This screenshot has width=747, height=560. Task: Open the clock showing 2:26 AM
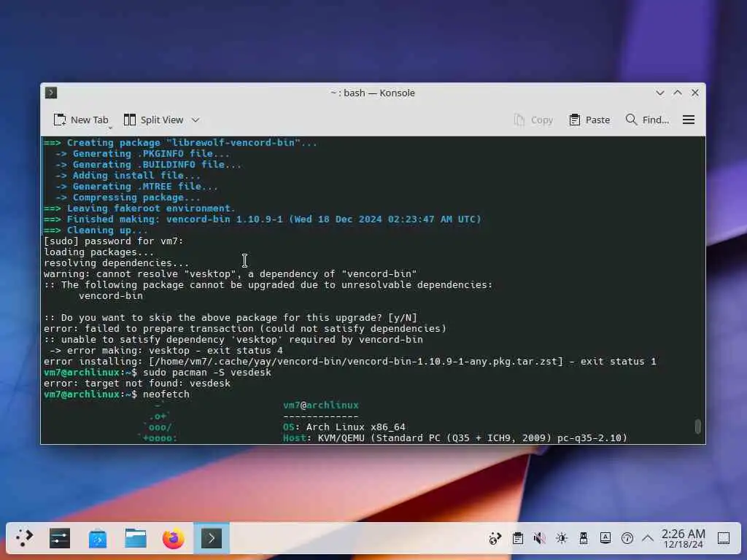coord(683,538)
